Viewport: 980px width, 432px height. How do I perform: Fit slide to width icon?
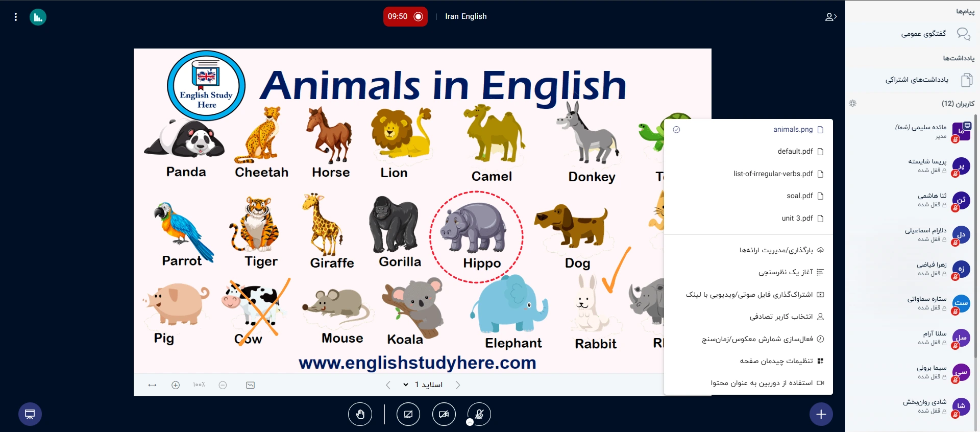tap(152, 385)
